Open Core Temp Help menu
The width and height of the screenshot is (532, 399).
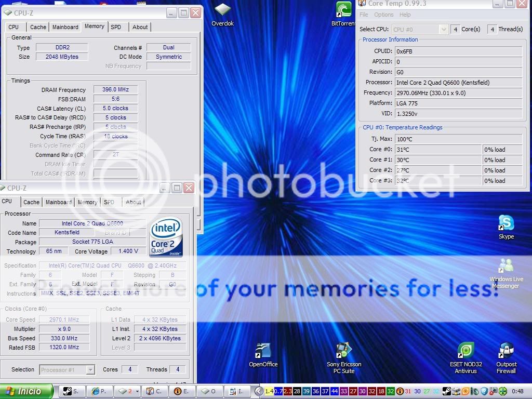click(x=405, y=15)
